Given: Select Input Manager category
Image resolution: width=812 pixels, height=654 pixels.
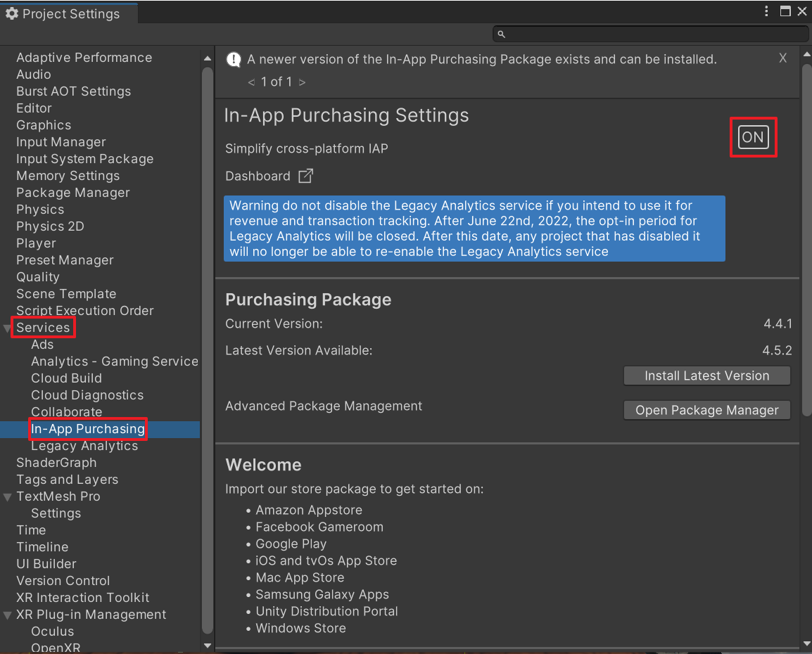Looking at the screenshot, I should (x=61, y=142).
